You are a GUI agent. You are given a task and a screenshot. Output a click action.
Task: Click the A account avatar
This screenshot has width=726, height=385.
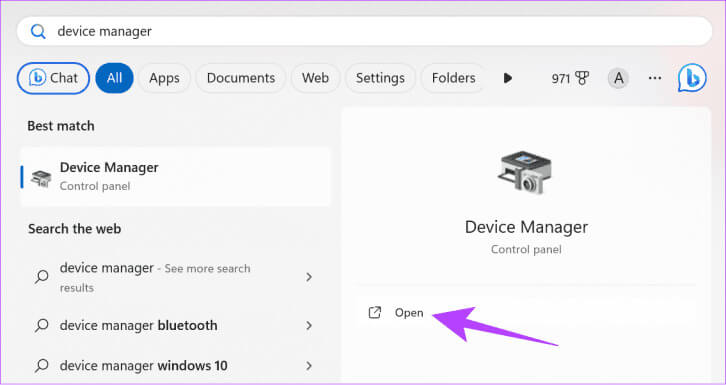618,79
